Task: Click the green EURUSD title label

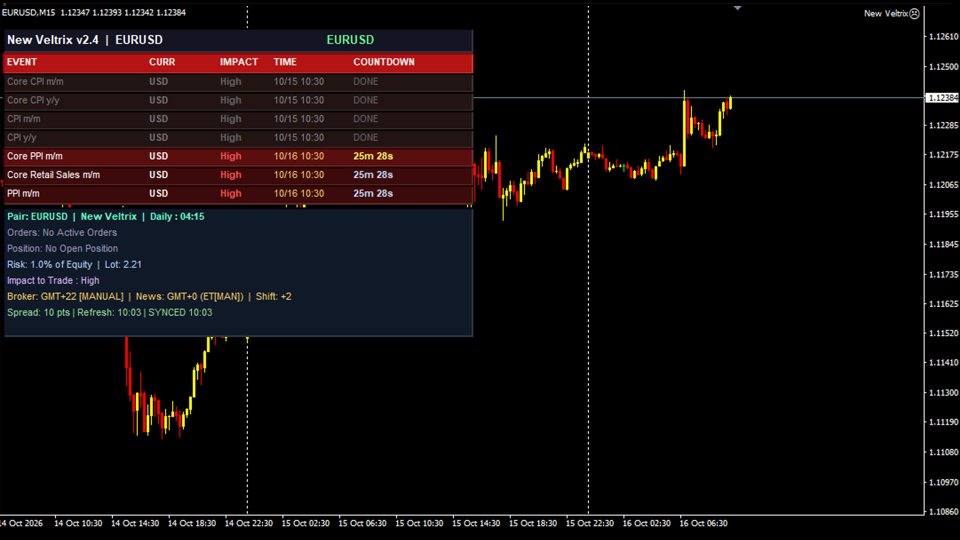Action: tap(350, 40)
